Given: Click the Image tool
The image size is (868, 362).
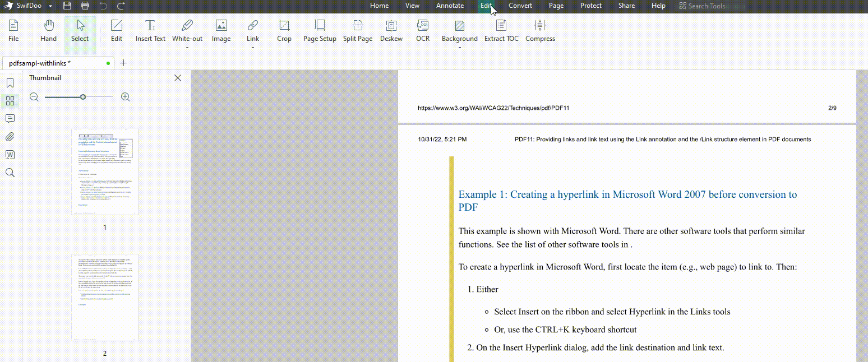Looking at the screenshot, I should pyautogui.click(x=221, y=31).
